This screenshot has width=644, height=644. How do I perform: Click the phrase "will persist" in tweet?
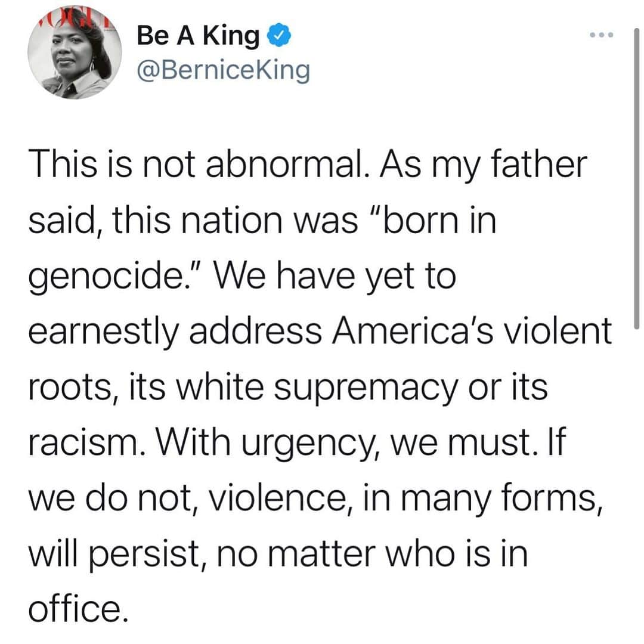[116, 555]
